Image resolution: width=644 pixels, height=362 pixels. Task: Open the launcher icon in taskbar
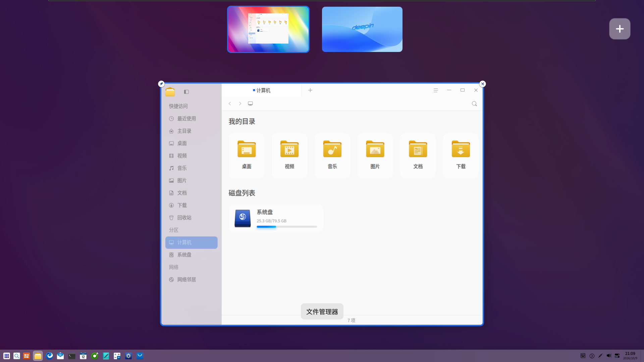[7, 356]
